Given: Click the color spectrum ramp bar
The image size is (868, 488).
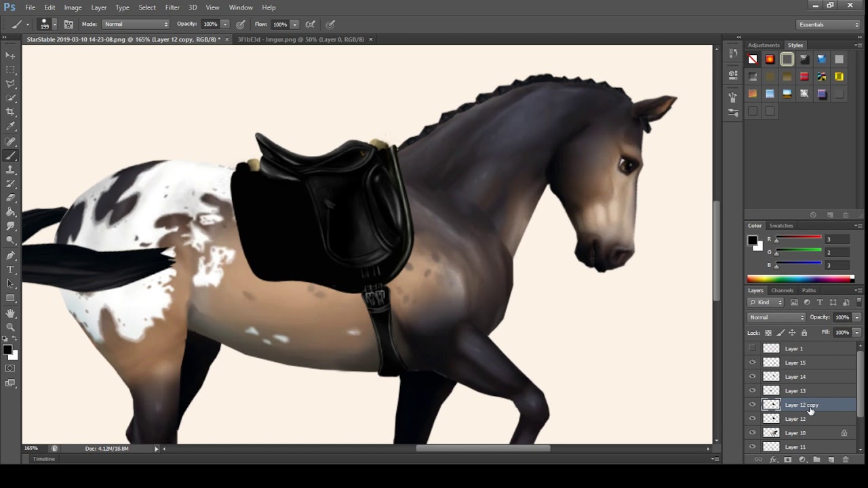Looking at the screenshot, I should [800, 279].
